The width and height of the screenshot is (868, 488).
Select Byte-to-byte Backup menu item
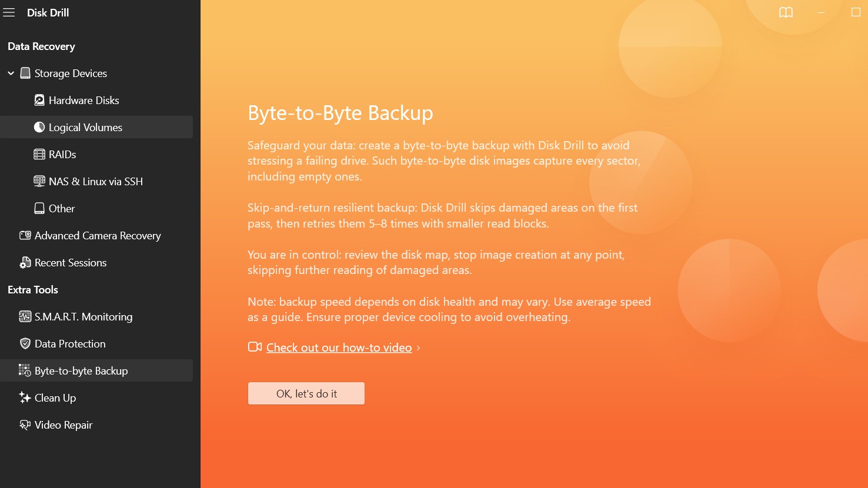81,371
